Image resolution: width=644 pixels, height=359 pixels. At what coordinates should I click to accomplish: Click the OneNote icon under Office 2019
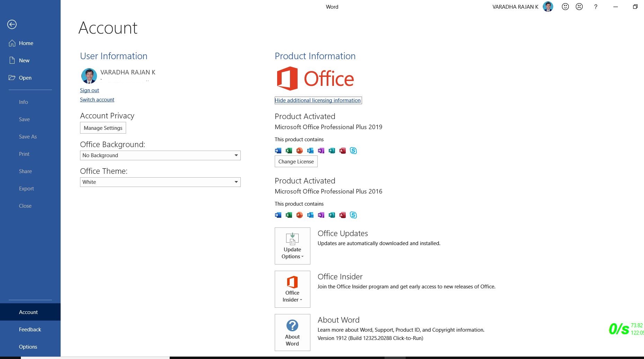point(321,151)
